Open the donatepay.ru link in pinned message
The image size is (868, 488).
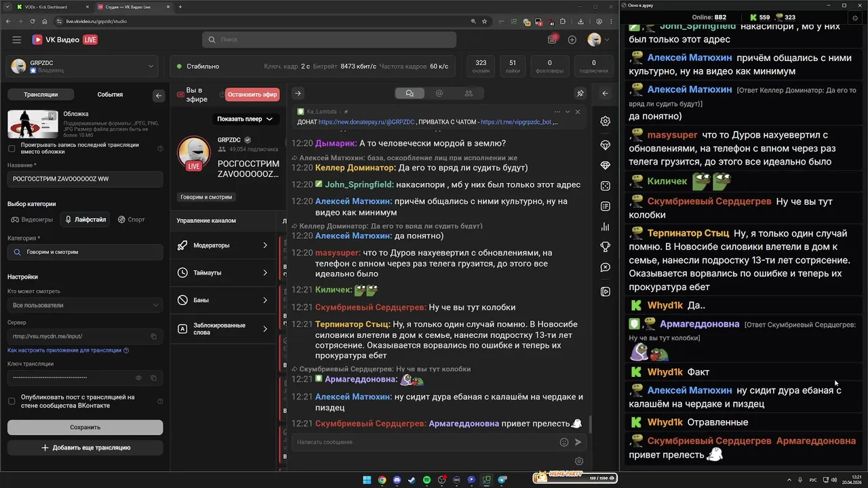(x=366, y=122)
